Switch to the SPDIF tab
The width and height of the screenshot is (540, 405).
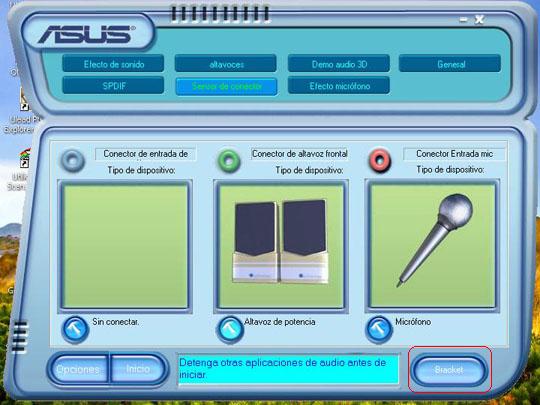pyautogui.click(x=113, y=86)
